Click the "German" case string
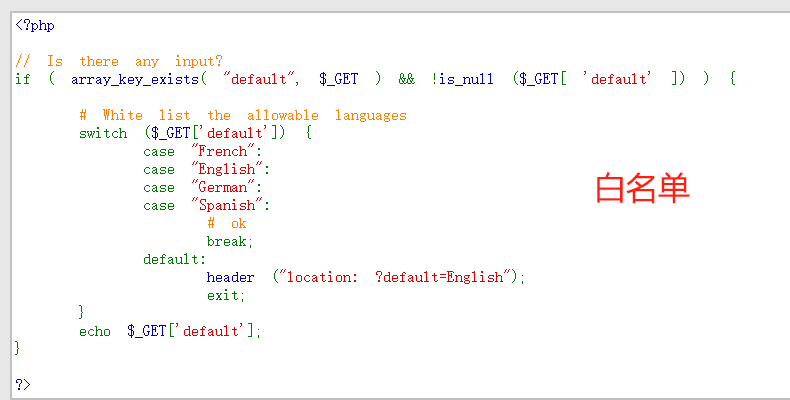 [223, 187]
